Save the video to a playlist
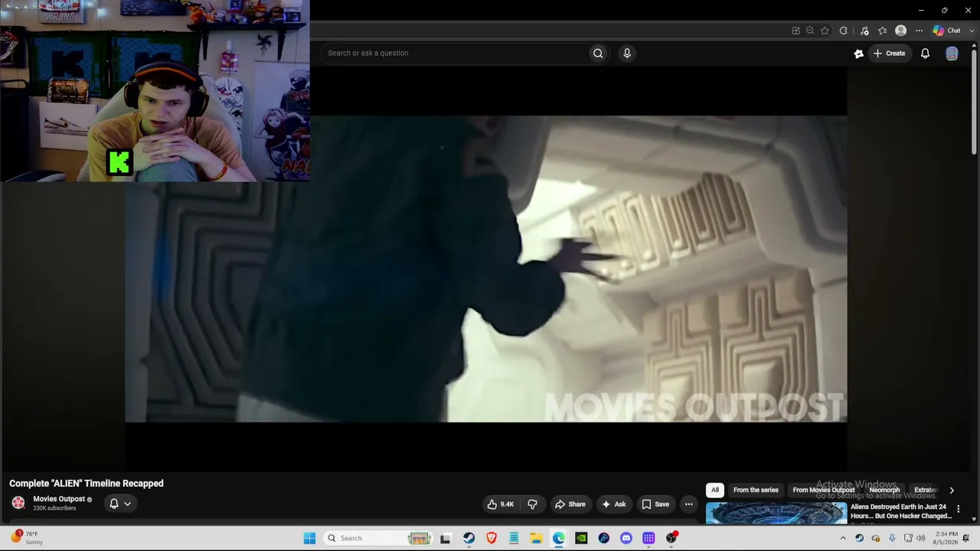The height and width of the screenshot is (551, 980). coord(655,504)
